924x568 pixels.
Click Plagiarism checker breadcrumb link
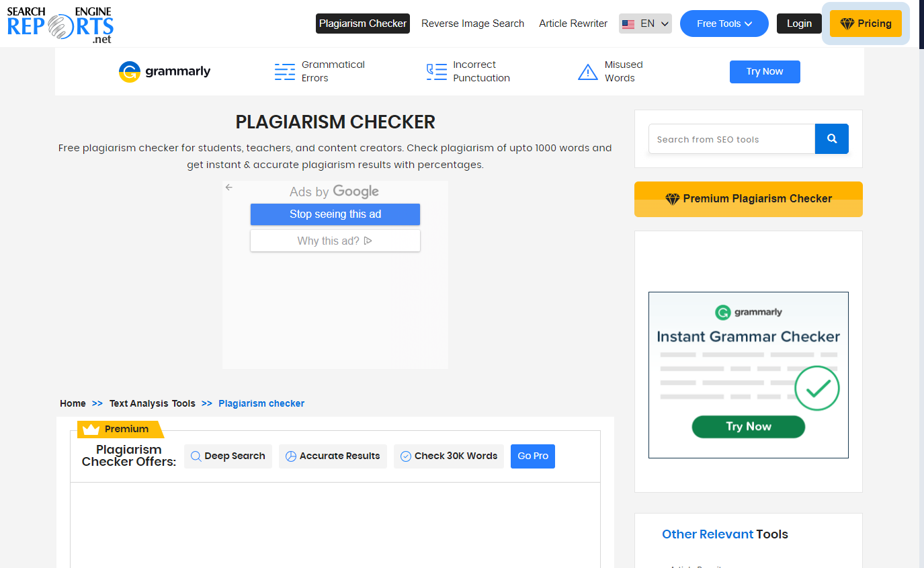tap(261, 404)
